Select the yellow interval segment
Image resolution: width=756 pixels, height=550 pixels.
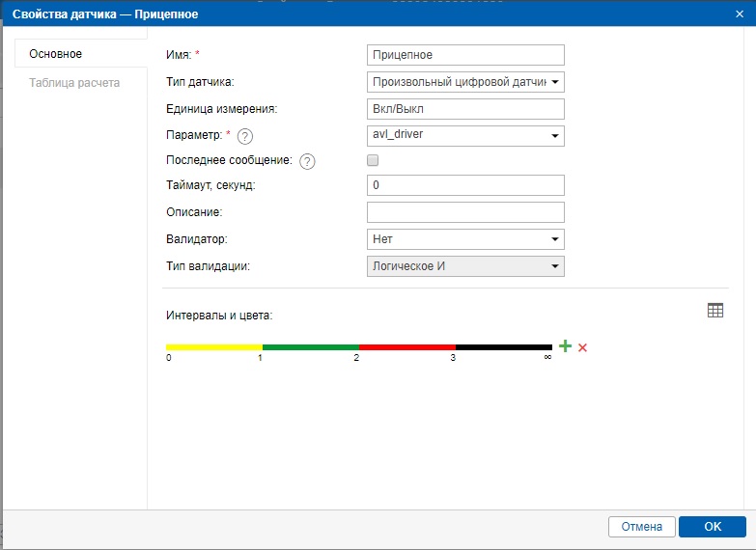(213, 346)
